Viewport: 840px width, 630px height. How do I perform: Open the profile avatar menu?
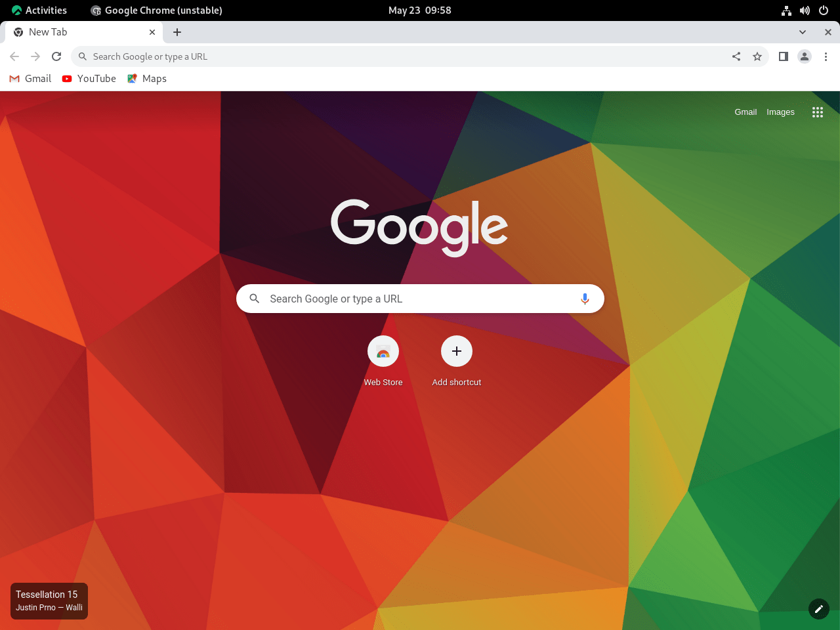point(805,56)
